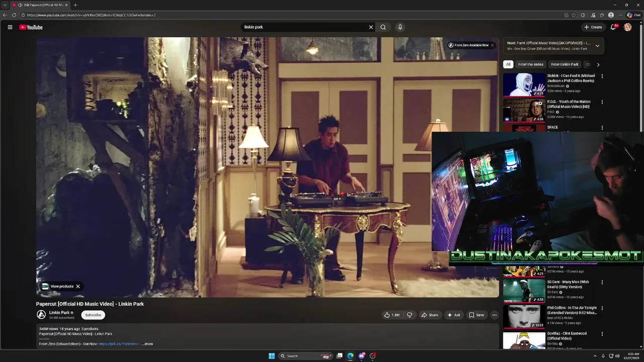Show hidden system tray icons

click(595, 356)
